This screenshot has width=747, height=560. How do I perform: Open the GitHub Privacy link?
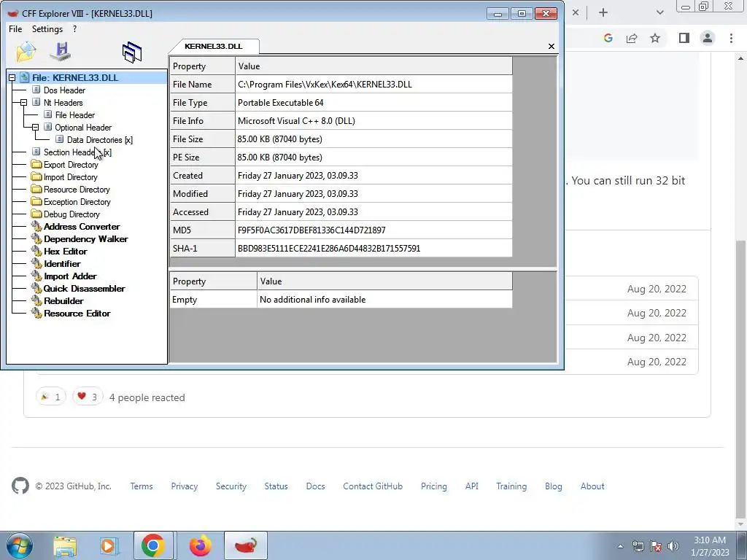pos(185,486)
